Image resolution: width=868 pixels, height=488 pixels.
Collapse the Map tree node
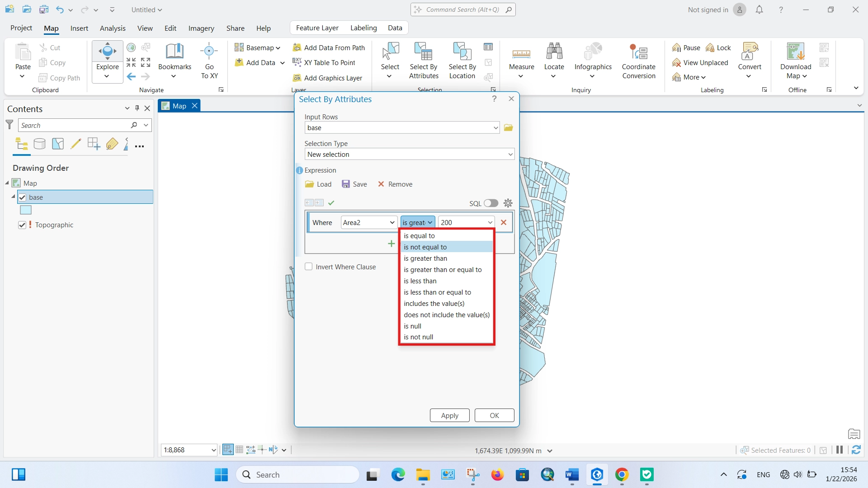tap(7, 183)
